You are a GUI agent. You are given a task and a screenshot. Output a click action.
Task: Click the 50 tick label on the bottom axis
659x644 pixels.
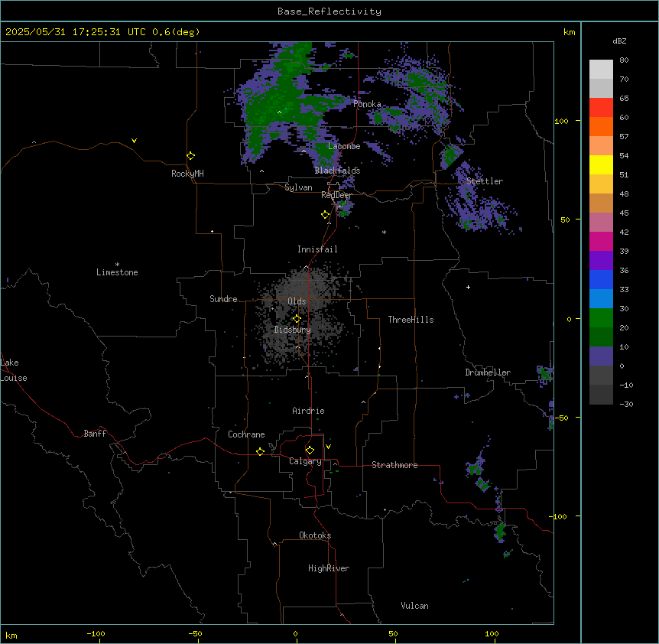click(x=393, y=633)
